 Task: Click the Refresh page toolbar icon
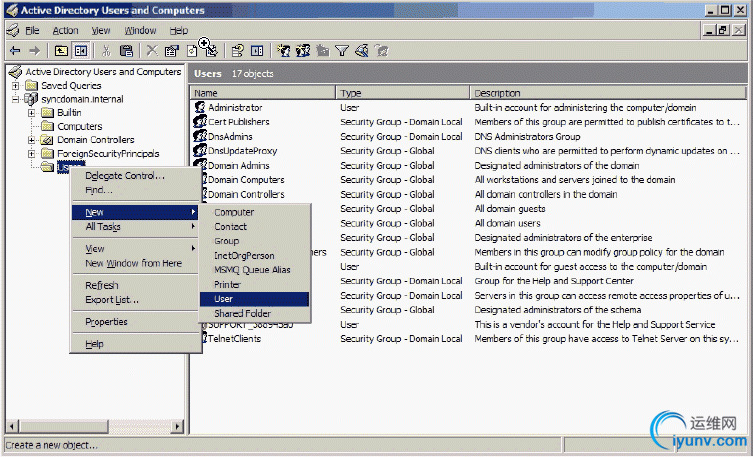pos(192,50)
